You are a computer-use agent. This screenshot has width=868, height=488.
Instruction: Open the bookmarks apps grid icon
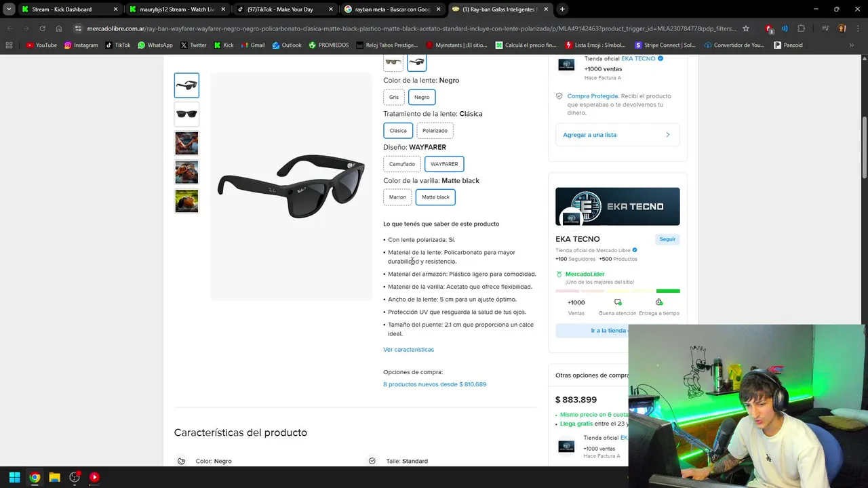[9, 45]
